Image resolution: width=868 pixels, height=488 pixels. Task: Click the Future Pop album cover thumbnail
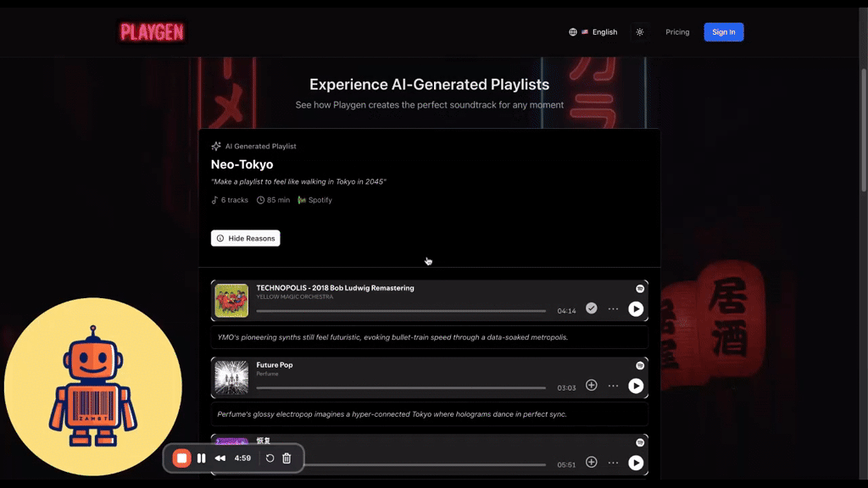coord(231,377)
